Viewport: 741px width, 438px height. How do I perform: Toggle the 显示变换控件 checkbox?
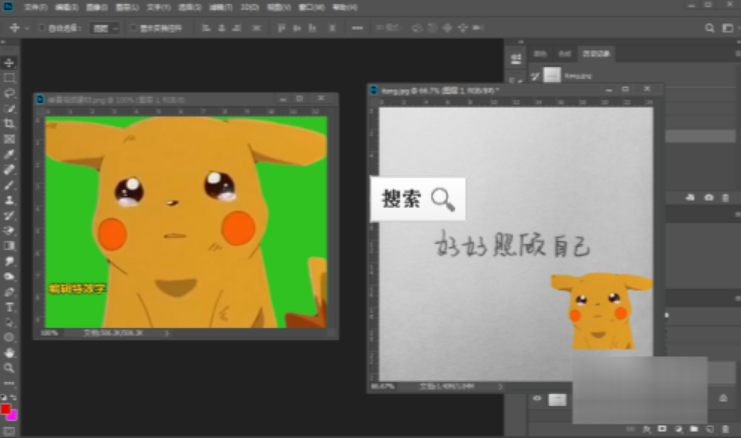pos(134,28)
